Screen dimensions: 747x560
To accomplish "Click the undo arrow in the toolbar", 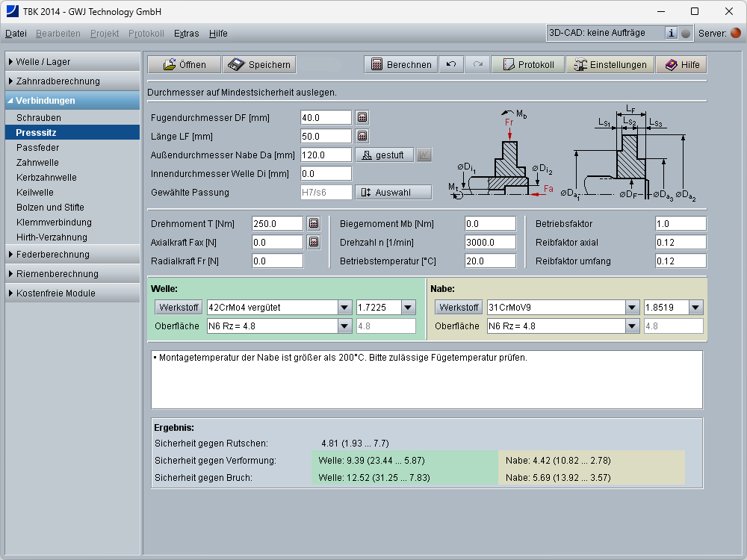I will [x=451, y=65].
